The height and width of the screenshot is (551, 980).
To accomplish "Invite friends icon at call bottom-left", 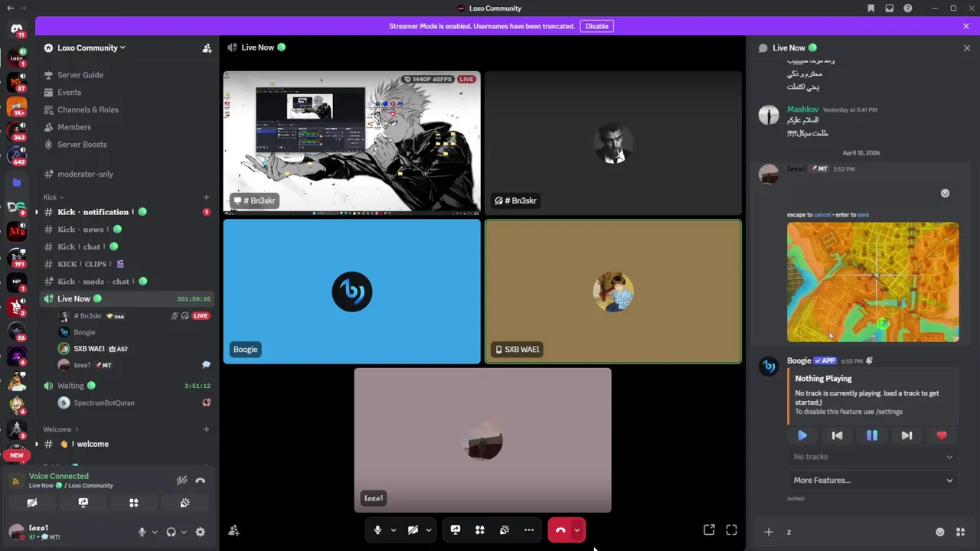I will [x=234, y=530].
